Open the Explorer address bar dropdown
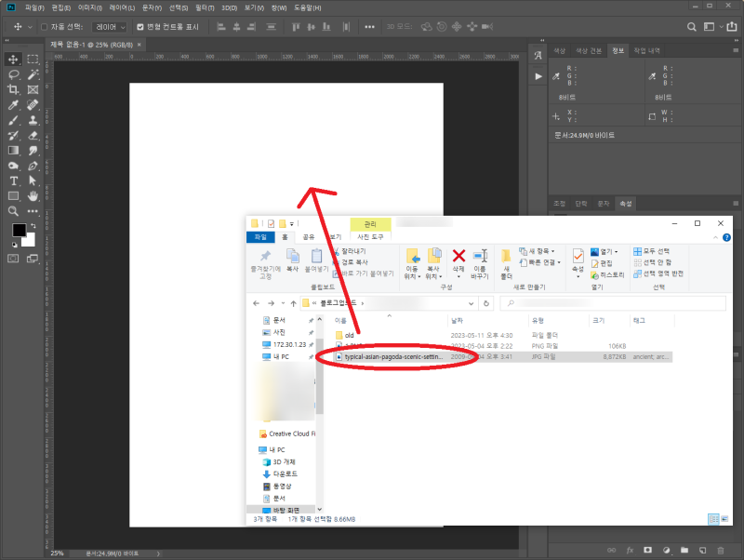This screenshot has height=560, width=744. (x=472, y=303)
